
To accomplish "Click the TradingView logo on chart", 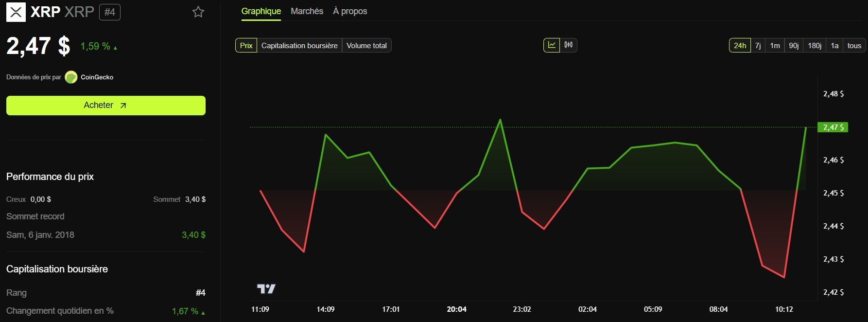I will 266,289.
